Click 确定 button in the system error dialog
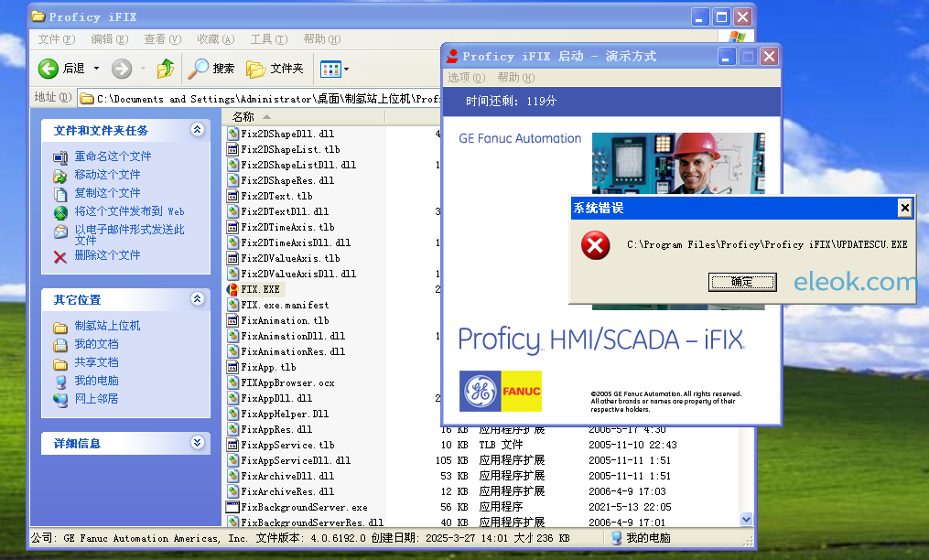 (x=741, y=282)
